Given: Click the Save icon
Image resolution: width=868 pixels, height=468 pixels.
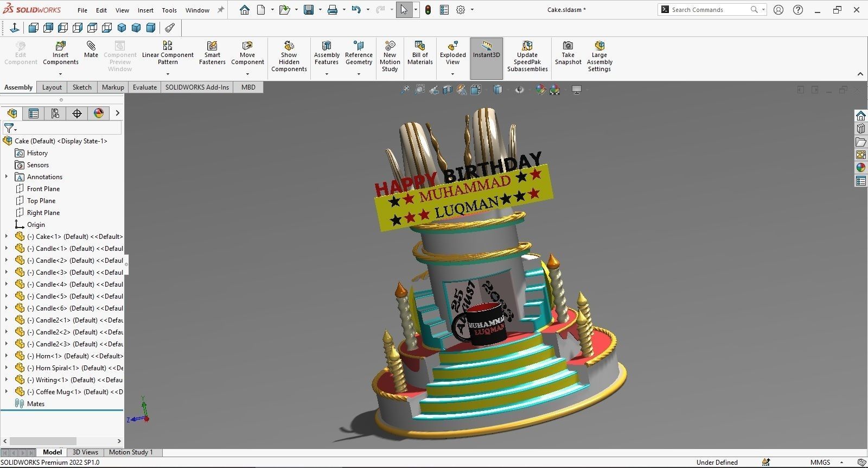Looking at the screenshot, I should pos(309,10).
